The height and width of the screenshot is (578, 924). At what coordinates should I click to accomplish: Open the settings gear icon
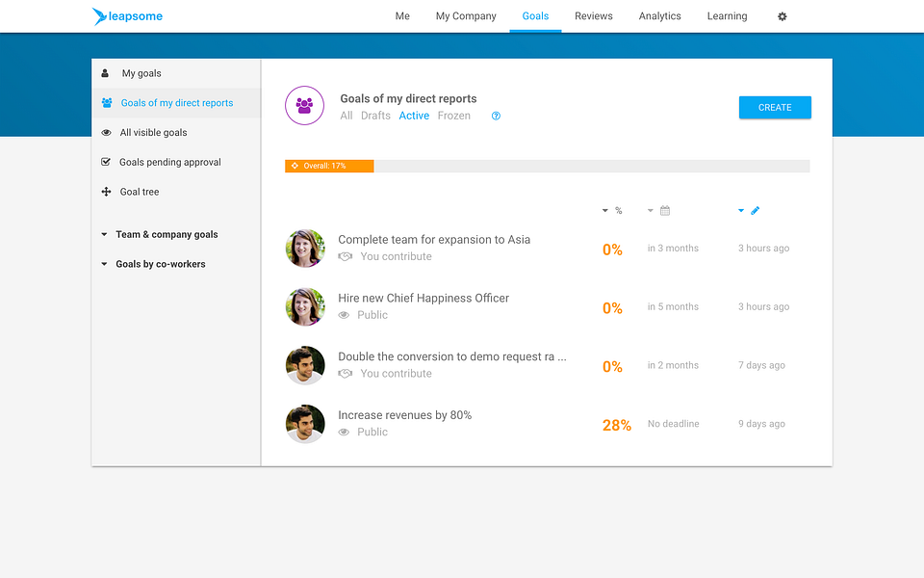[x=782, y=16]
